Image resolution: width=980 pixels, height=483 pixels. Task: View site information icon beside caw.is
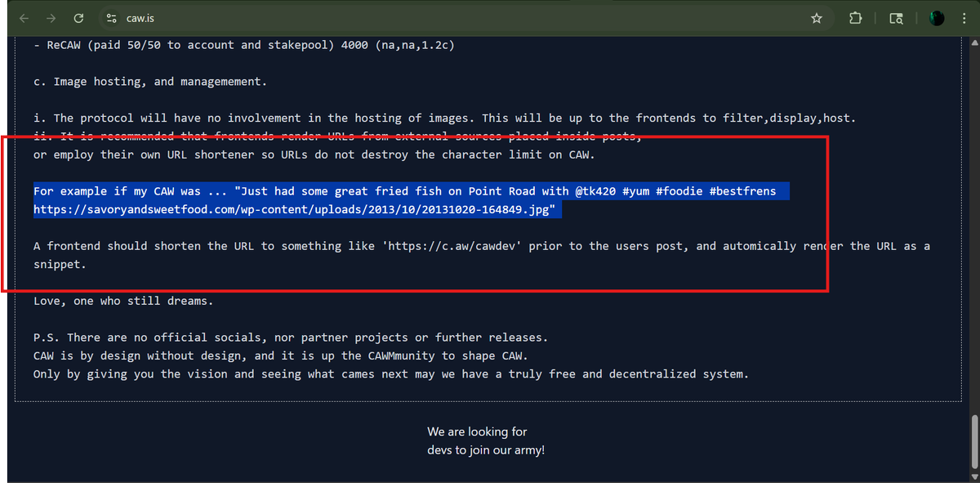click(x=112, y=18)
